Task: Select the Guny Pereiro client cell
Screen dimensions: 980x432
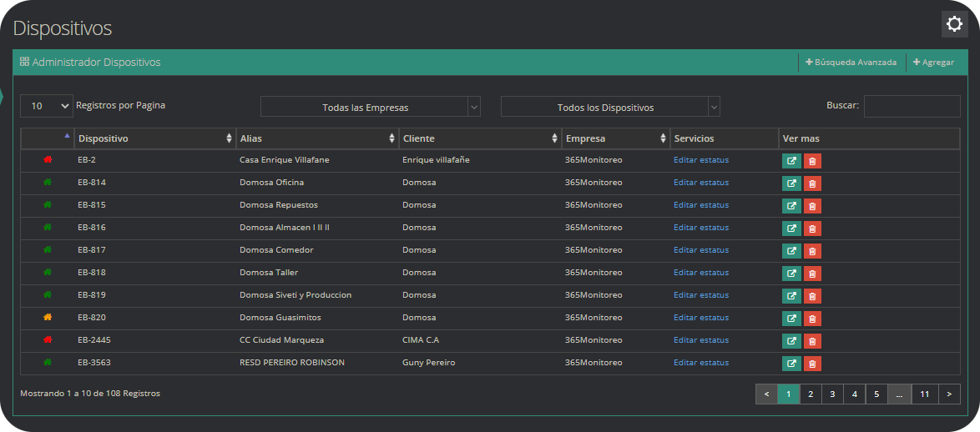Action: (428, 362)
